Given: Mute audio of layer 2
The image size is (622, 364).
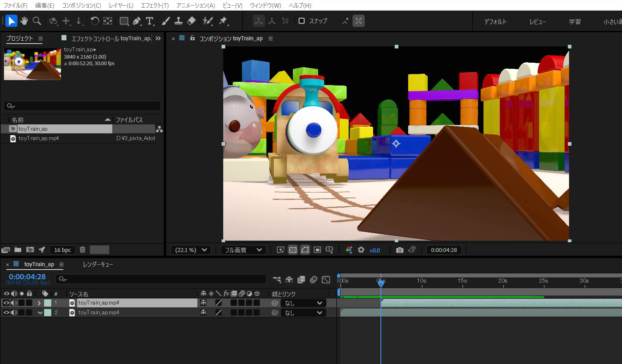Looking at the screenshot, I should coord(14,313).
